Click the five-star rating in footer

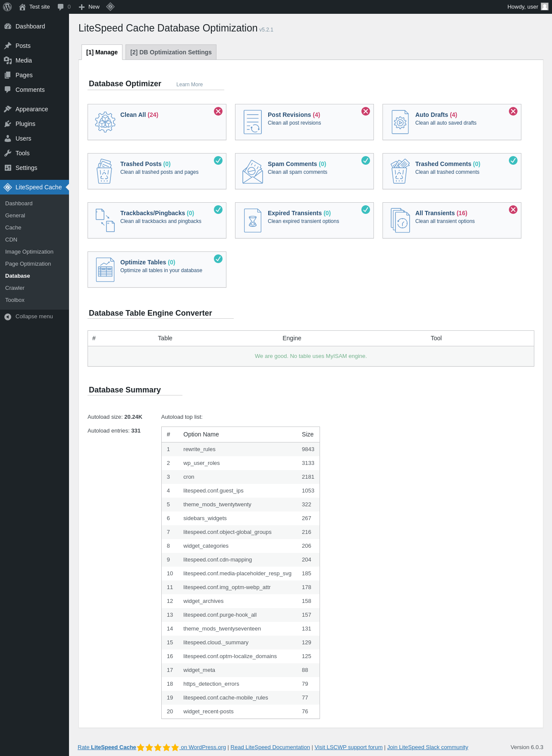158,747
